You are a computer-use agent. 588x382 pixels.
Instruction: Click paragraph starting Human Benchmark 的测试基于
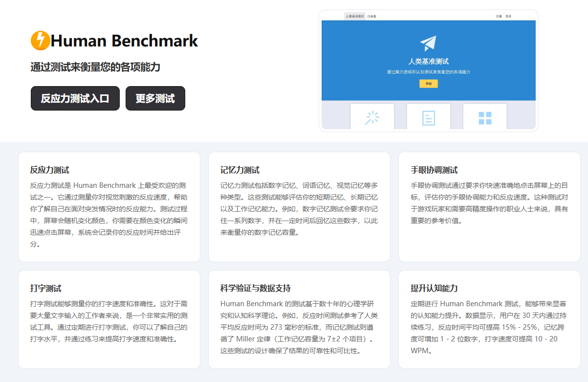(x=299, y=327)
